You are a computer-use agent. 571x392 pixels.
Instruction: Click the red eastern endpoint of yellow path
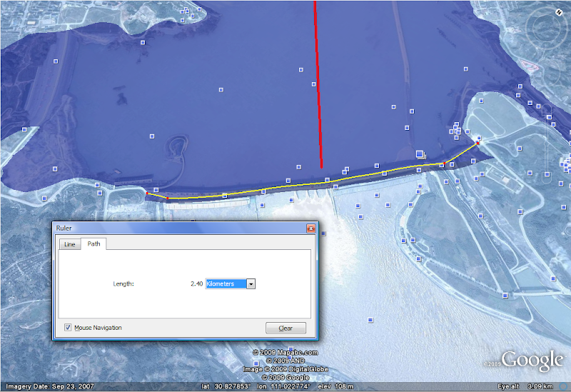477,144
